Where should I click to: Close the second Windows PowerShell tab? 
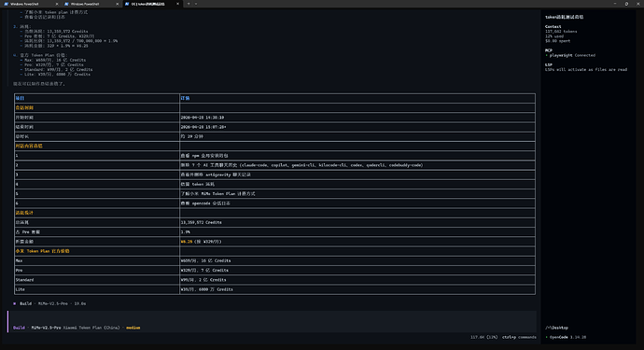click(x=117, y=4)
